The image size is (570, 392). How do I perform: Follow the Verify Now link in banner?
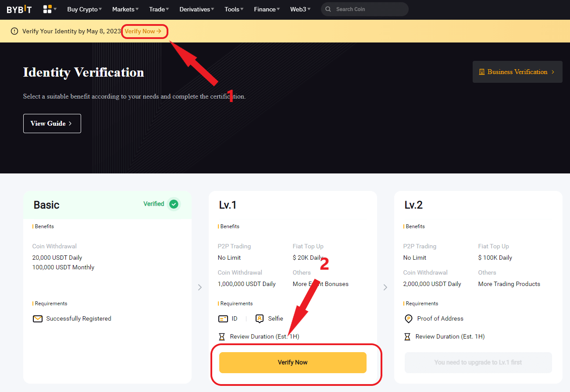point(143,32)
